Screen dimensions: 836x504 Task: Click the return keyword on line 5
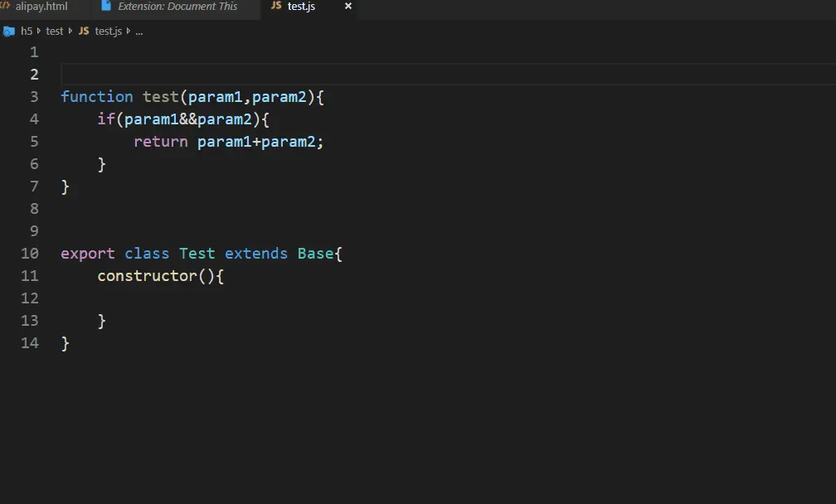160,141
